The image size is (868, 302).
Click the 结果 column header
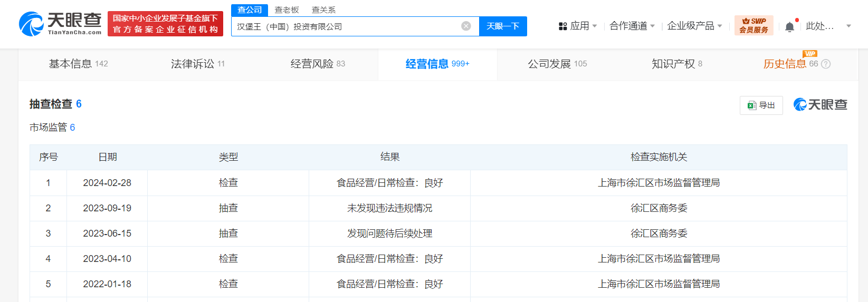click(390, 157)
